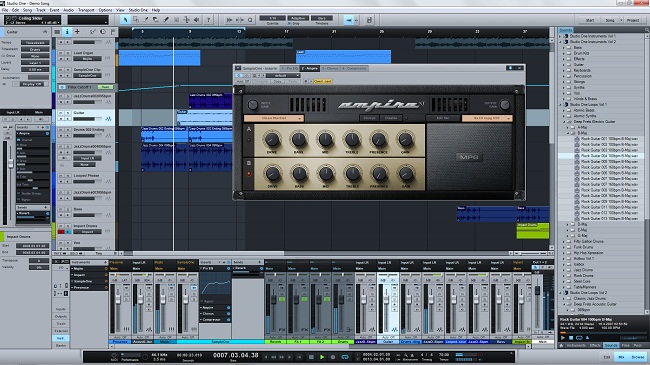Switch to the 3 - Chorus insert tab
Image resolution: width=650 pixels, height=365 pixels.
(330, 68)
